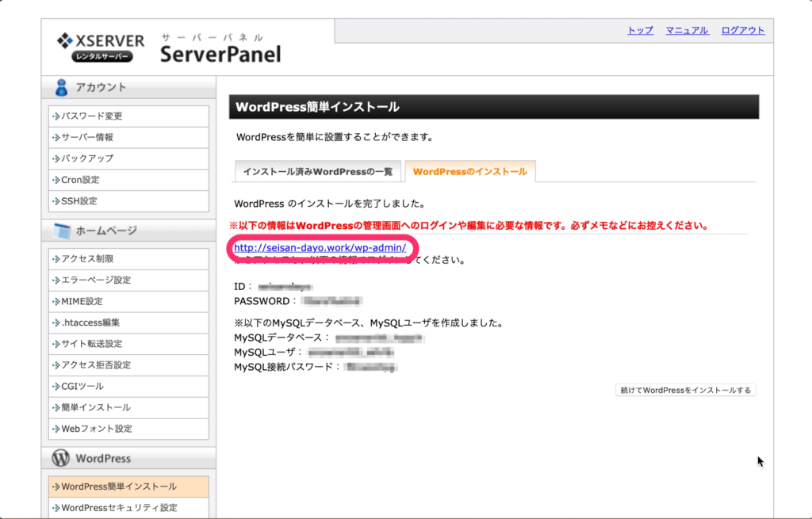Image resolution: width=812 pixels, height=519 pixels.
Task: Select サーバー情報 in sidebar menu
Action: coord(87,137)
